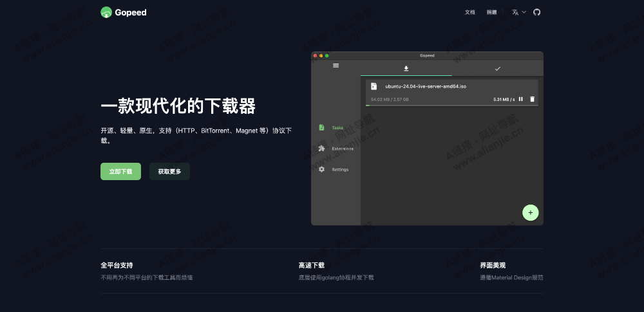The height and width of the screenshot is (312, 644).
Task: Click the 界面美观 feature heading
Action: [x=493, y=265]
